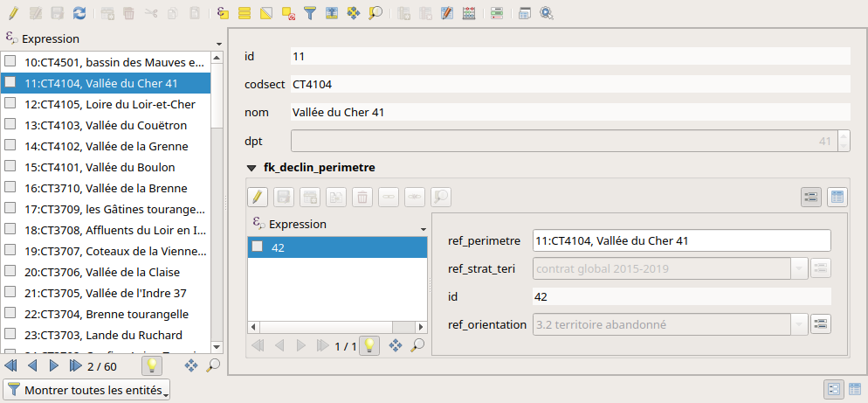The image size is (868, 403).
Task: Open the ref_orientation dropdown
Action: point(798,325)
